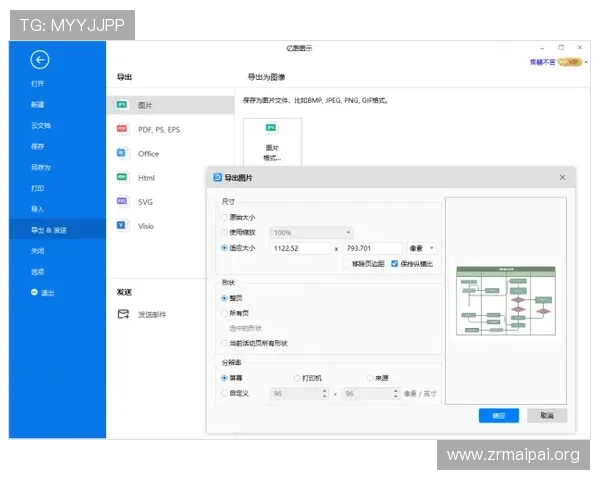Screen dimensions: 600x480
Task: Click the 发送邮件 envelope icon
Action: point(123,314)
